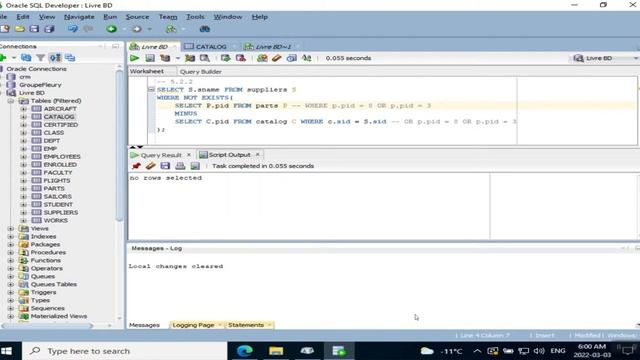Viewport: 640px width, 360px height.
Task: Expand the SUPPLIERS table node
Action: (24, 213)
